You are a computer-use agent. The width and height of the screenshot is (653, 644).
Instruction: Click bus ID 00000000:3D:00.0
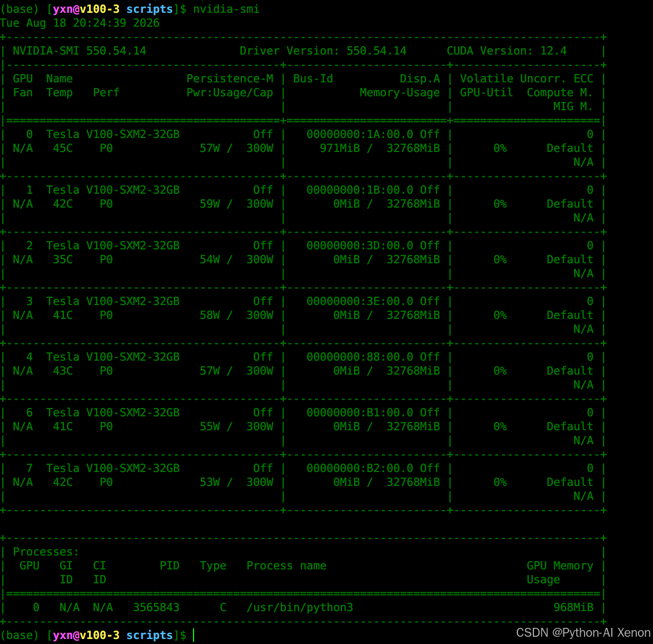[x=360, y=245]
